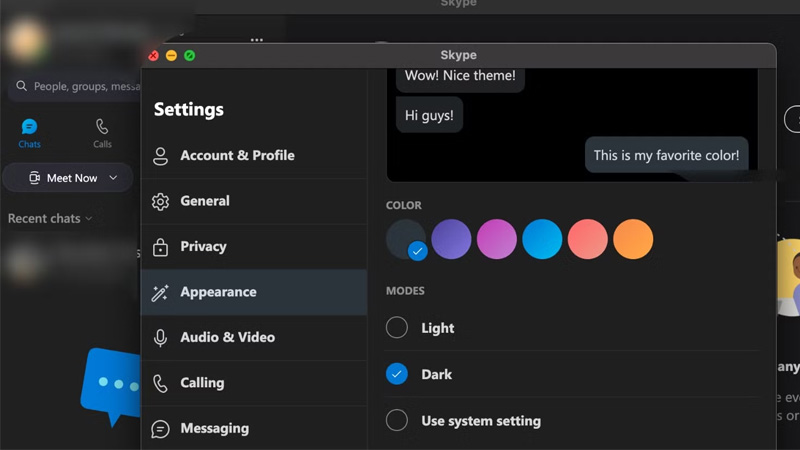Click the Calling phone icon
This screenshot has height=450, width=800.
click(160, 384)
